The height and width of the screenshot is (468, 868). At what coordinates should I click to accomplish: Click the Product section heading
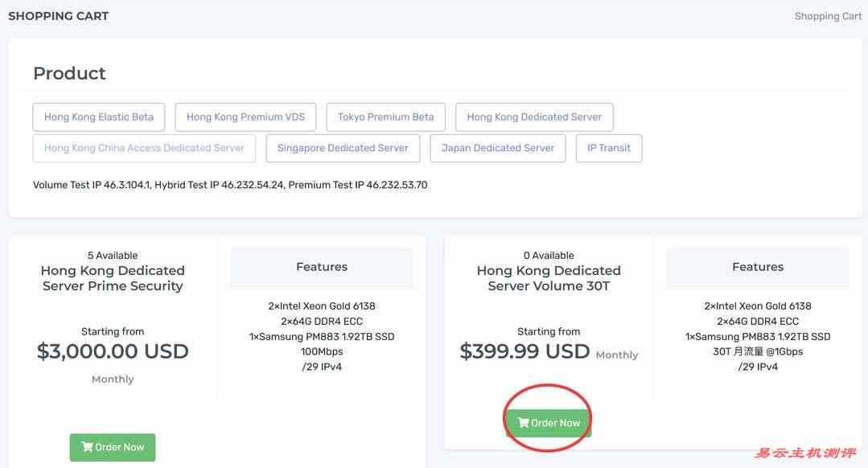[69, 73]
